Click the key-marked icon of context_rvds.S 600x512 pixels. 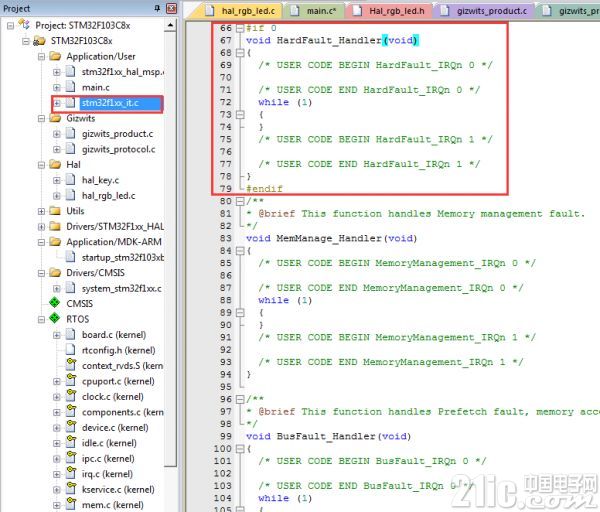point(71,365)
